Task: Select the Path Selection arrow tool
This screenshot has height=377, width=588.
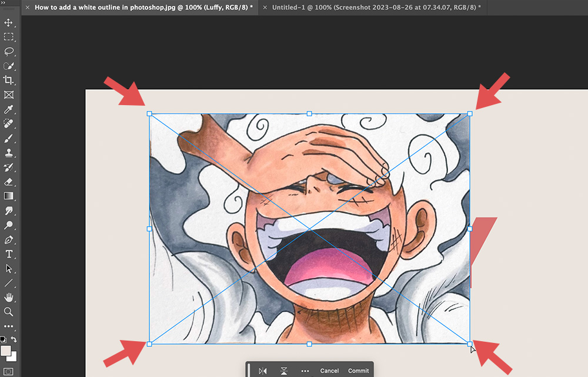Action: (x=8, y=268)
